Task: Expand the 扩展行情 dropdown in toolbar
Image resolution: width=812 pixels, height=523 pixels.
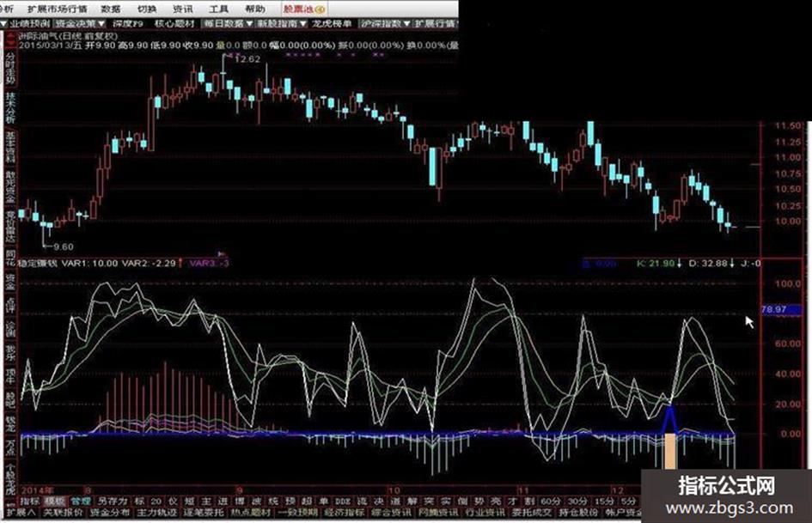Action: coord(436,23)
